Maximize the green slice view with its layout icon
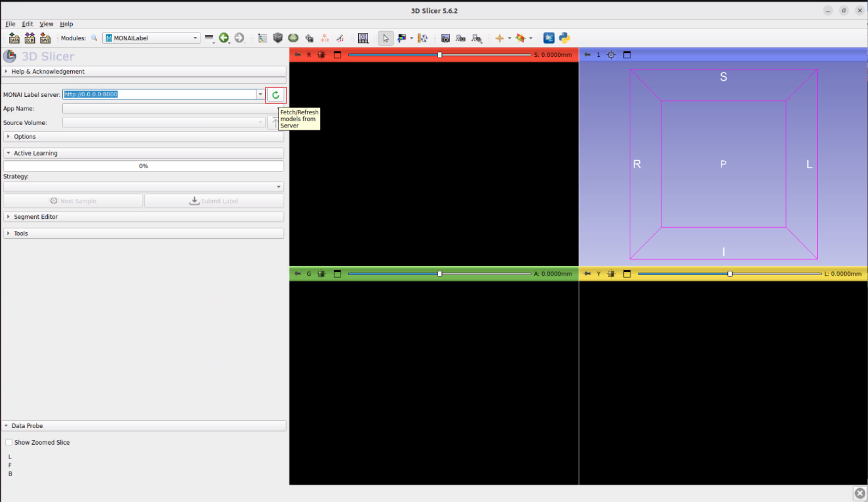Image resolution: width=868 pixels, height=502 pixels. pos(337,274)
